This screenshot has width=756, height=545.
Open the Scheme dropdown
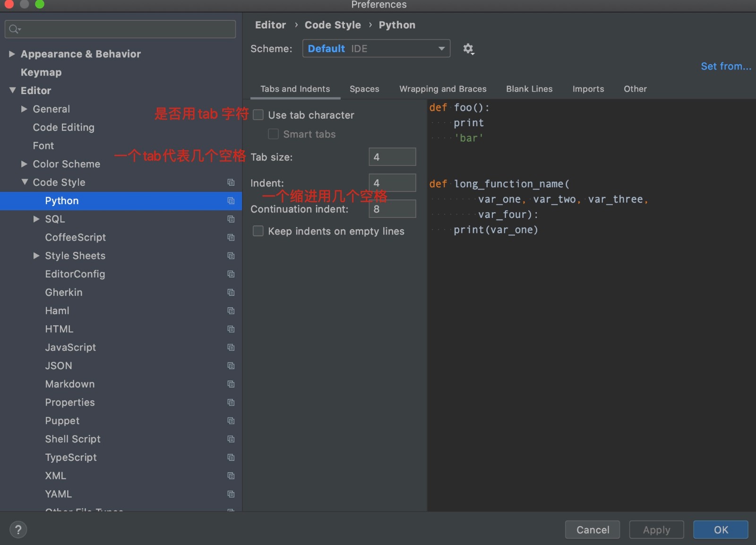tap(376, 48)
